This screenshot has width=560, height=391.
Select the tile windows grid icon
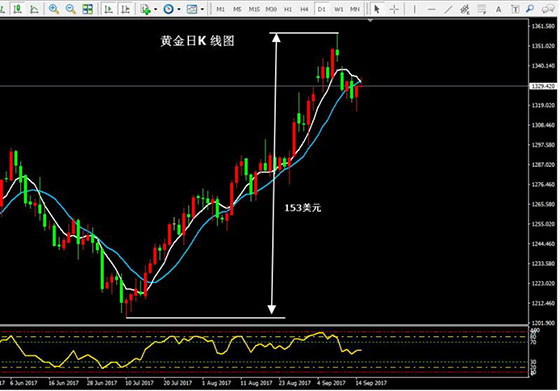tap(88, 9)
